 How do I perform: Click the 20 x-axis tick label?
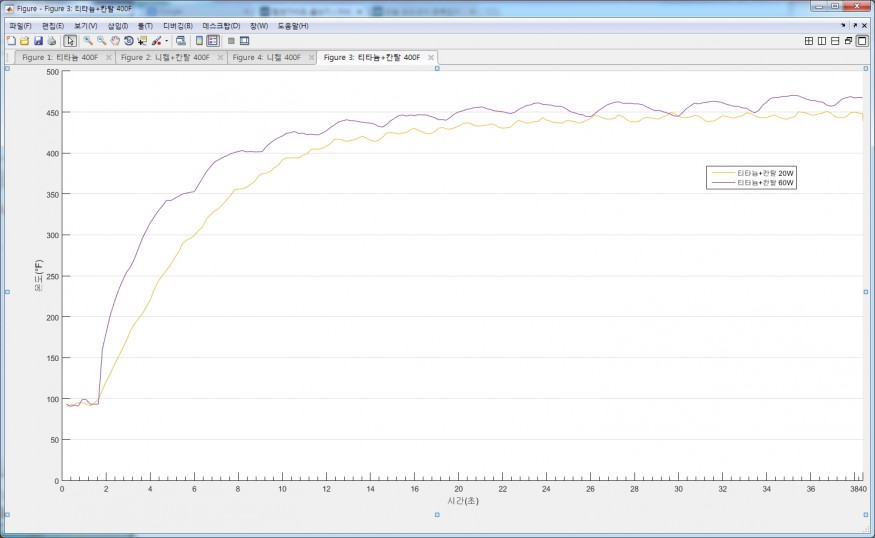(x=459, y=489)
